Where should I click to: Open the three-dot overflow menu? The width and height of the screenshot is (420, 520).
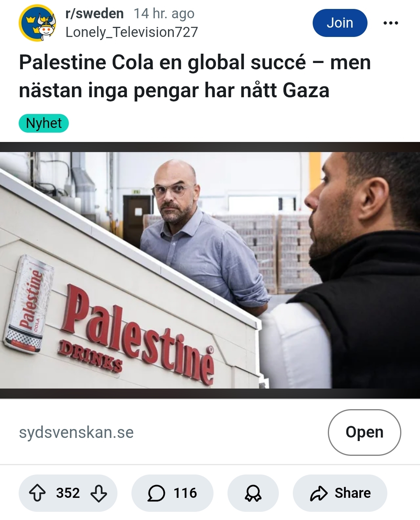390,23
